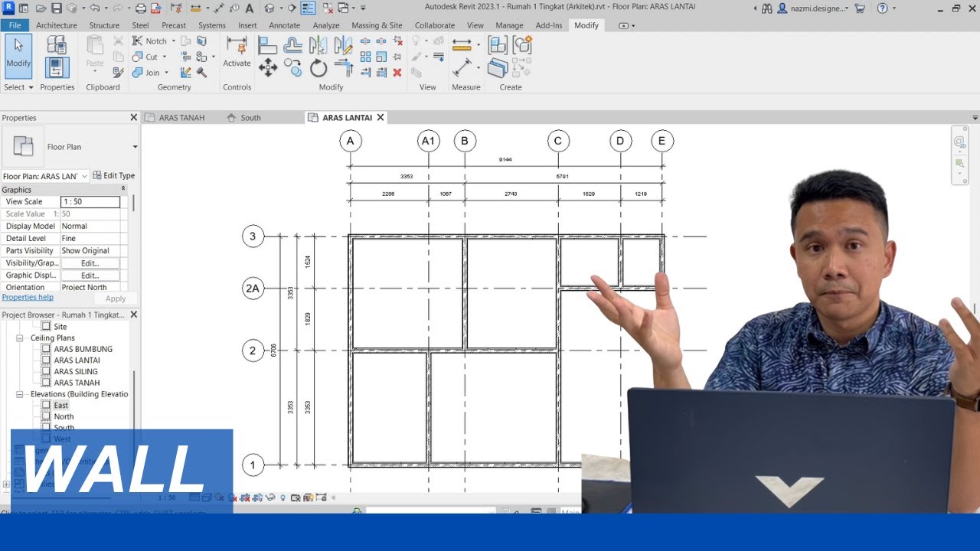
Task: Open 'Floor Plan: ARAS LAN' instance dropdown
Action: pos(84,176)
